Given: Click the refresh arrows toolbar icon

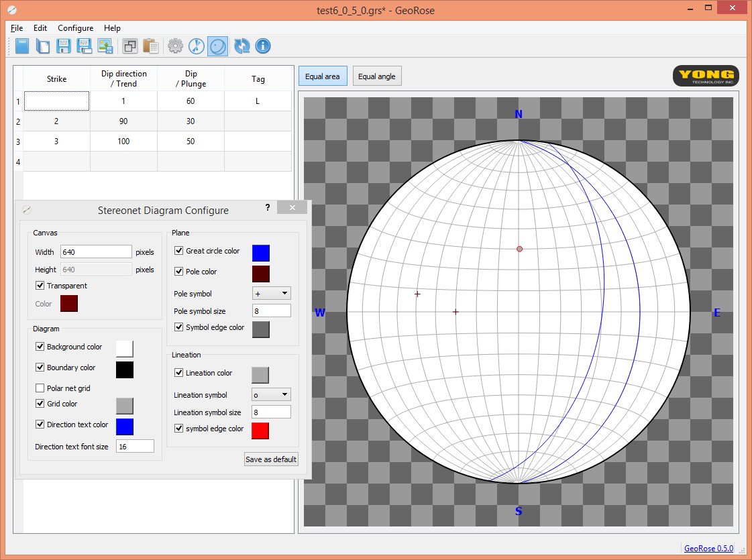Looking at the screenshot, I should 241,46.
